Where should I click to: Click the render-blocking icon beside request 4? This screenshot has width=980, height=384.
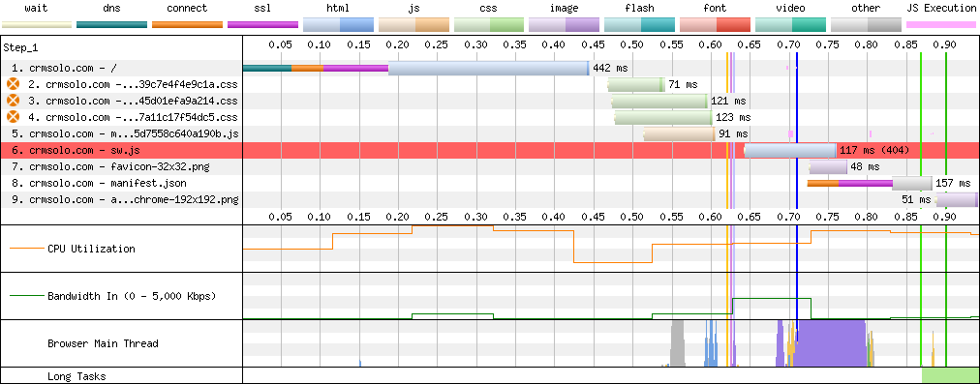point(13,117)
